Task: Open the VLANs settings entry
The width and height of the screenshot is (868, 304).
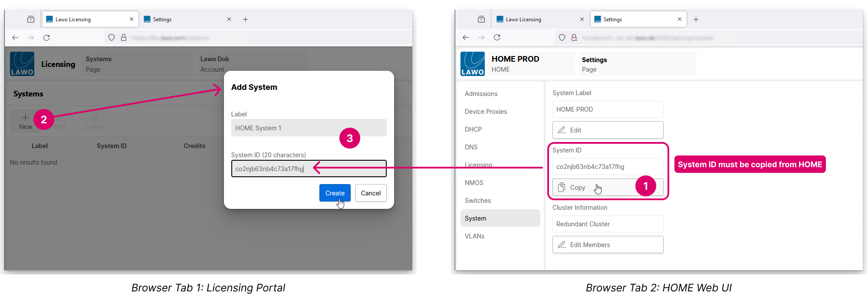Action: pyautogui.click(x=474, y=236)
